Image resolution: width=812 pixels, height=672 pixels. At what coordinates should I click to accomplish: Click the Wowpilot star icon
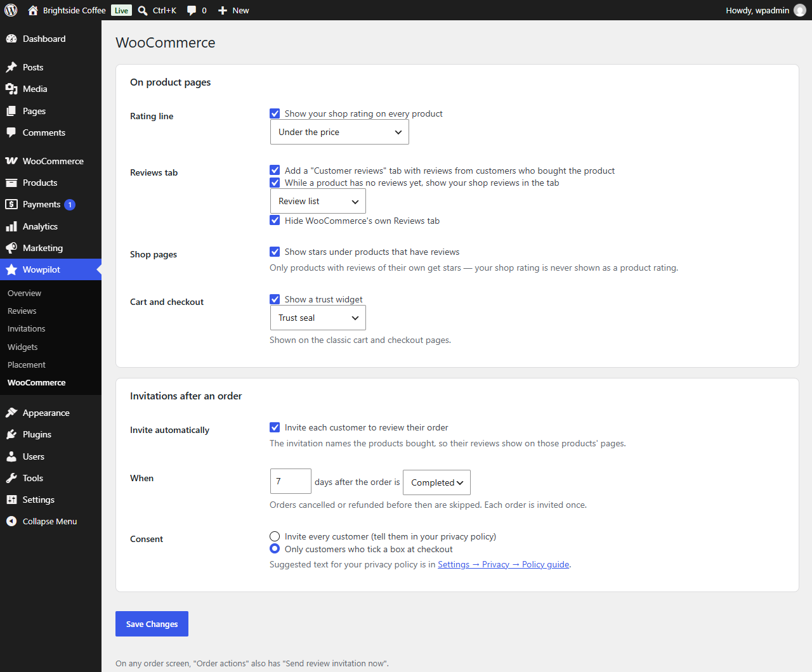tap(11, 269)
